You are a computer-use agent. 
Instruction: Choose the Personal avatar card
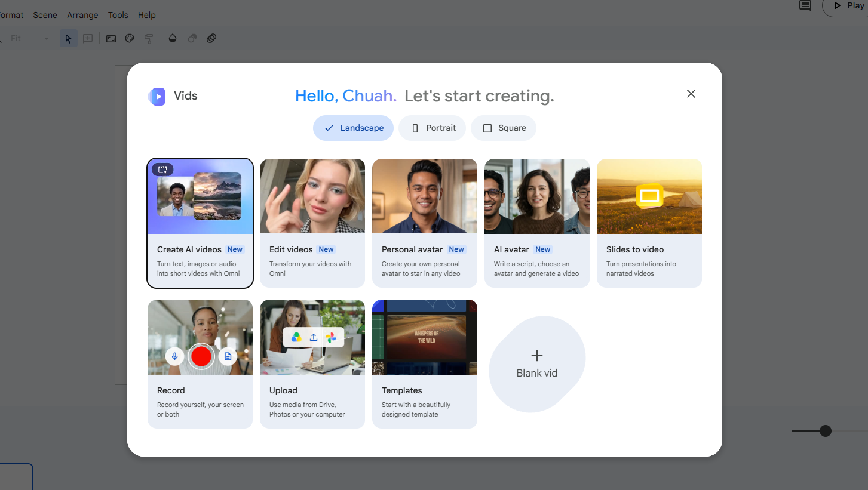(x=425, y=223)
